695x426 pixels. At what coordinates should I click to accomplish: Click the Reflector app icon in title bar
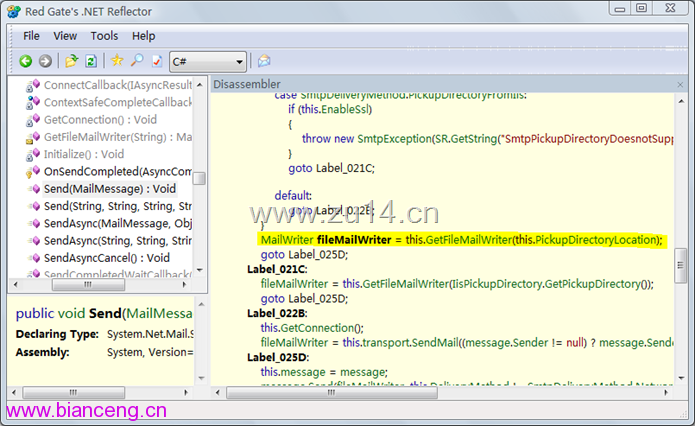pyautogui.click(x=14, y=12)
